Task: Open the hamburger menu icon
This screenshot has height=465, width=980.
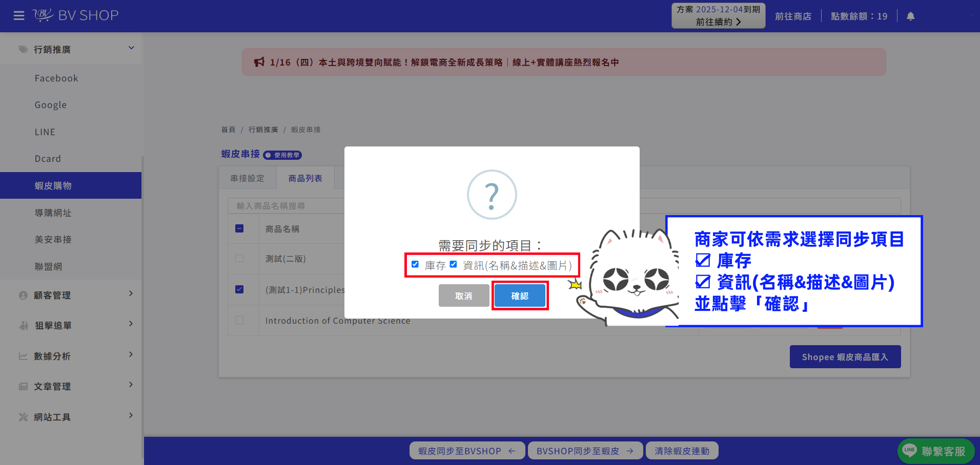Action: (x=19, y=16)
